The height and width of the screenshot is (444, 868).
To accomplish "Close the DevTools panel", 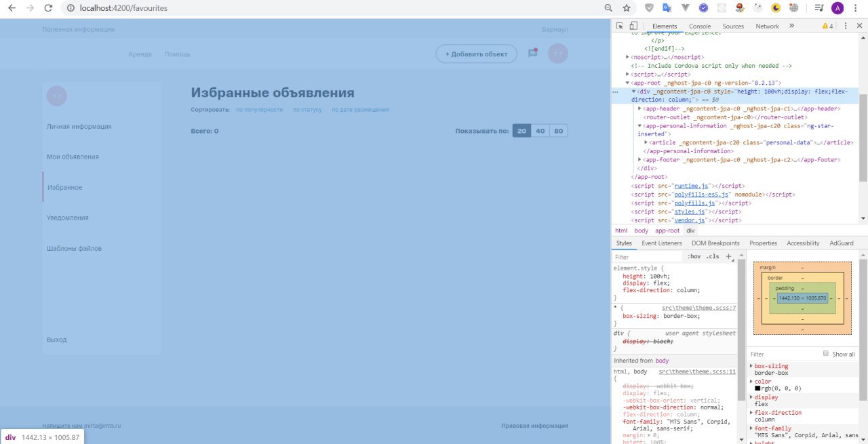I will pyautogui.click(x=859, y=26).
